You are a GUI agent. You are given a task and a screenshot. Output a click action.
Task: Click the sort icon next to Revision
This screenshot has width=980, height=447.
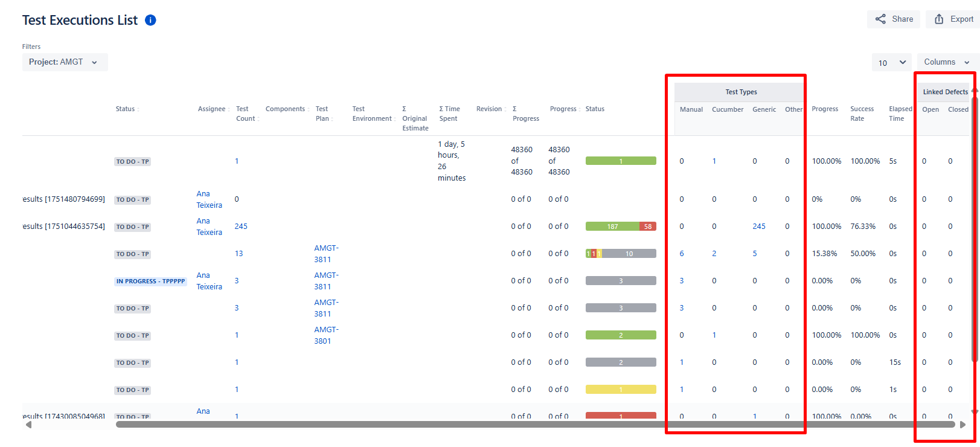click(505, 109)
